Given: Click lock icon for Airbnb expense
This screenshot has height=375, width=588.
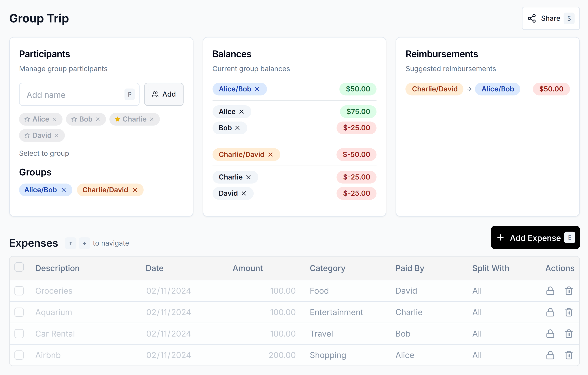Looking at the screenshot, I should 550,355.
